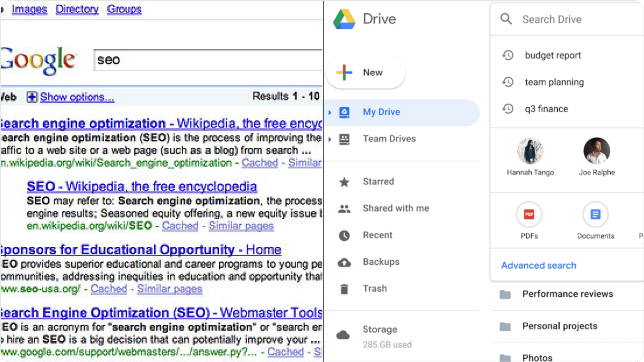Expand the Team Drives chevron
The height and width of the screenshot is (362, 644).
coord(330,139)
